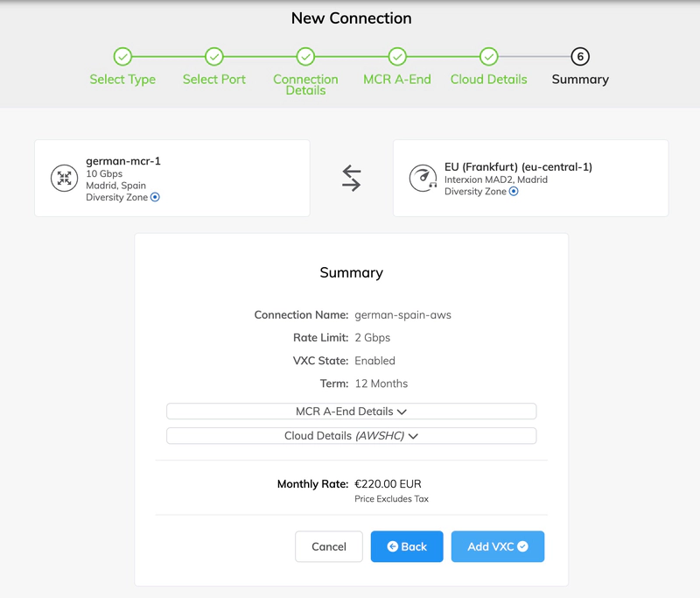Click Add VXC to confirm connection
The width and height of the screenshot is (700, 598).
497,546
